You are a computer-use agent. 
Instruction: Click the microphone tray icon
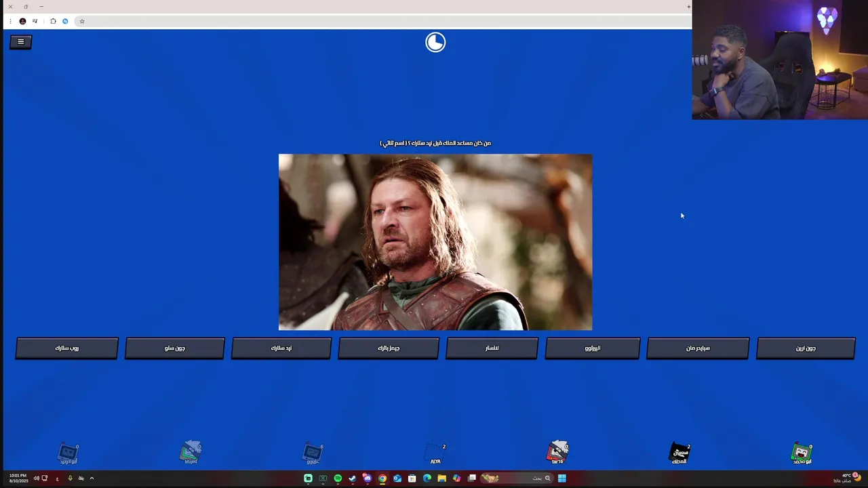(70, 479)
